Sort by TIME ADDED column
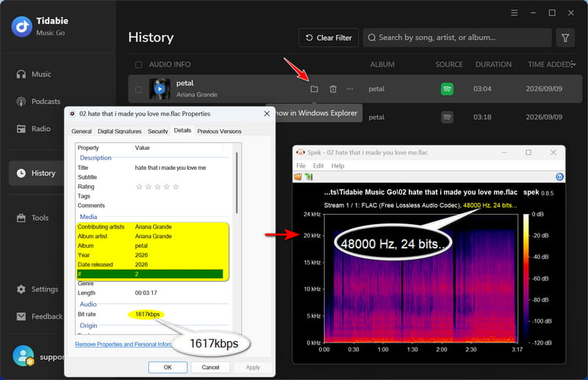 [x=551, y=65]
